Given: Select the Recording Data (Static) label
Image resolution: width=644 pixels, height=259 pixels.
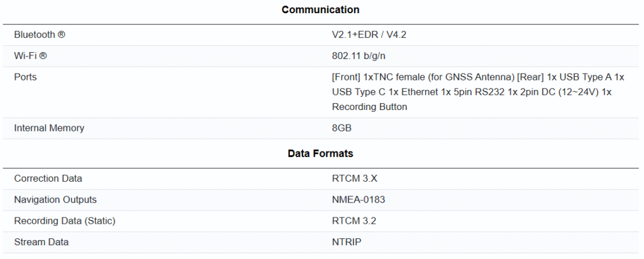Looking at the screenshot, I should click(x=65, y=221).
